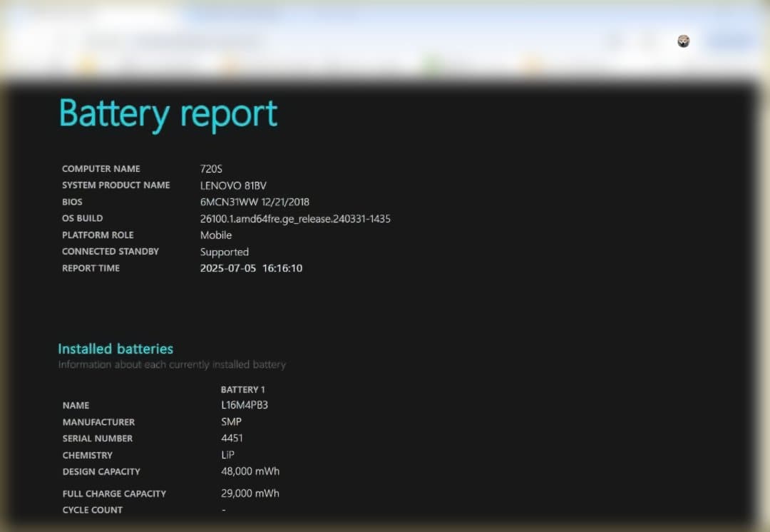Click the PLATFORM ROLE value Mobile

(216, 235)
